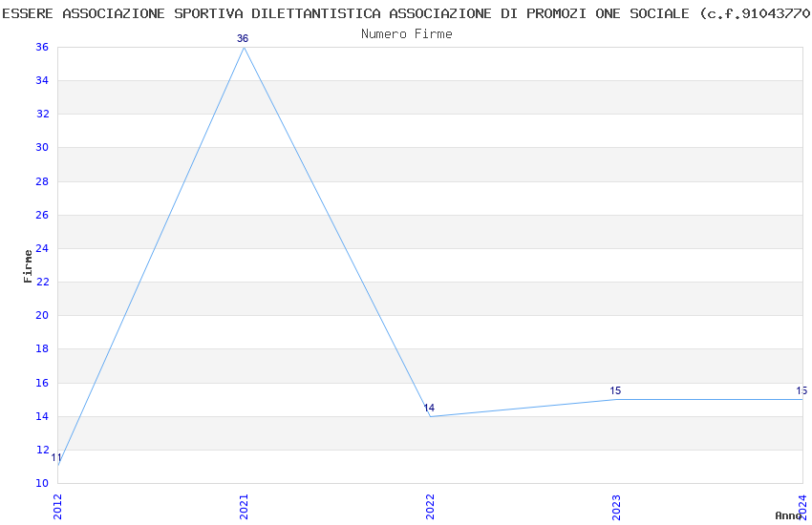Screen dimensions: 812x525
Task: Select the y-axis tick label 22
Action: pyautogui.click(x=42, y=282)
